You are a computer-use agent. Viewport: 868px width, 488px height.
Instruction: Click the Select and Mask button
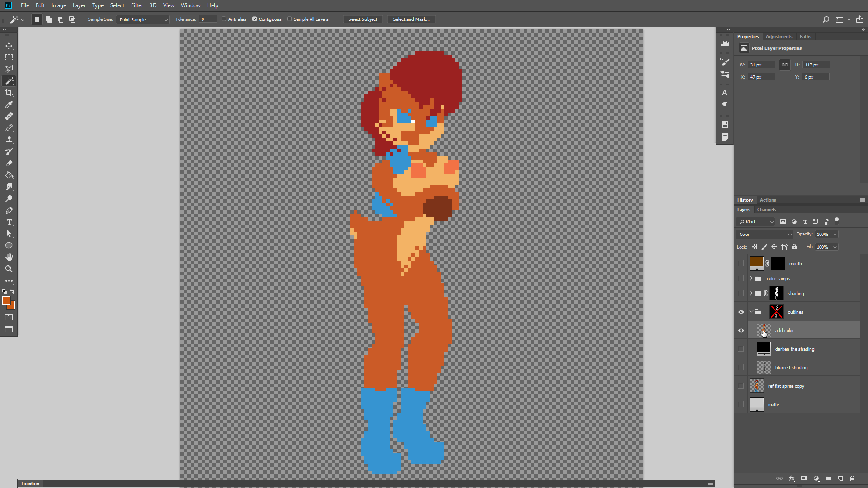[411, 19]
